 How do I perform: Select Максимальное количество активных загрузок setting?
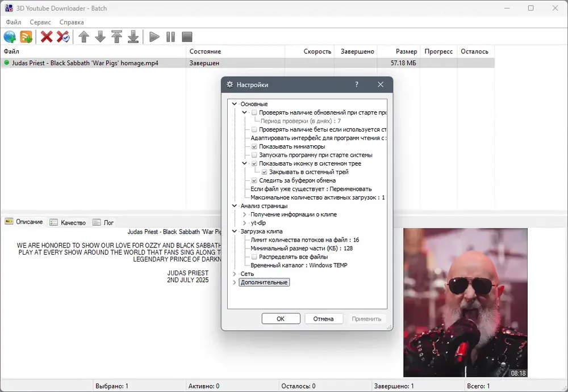tap(318, 197)
